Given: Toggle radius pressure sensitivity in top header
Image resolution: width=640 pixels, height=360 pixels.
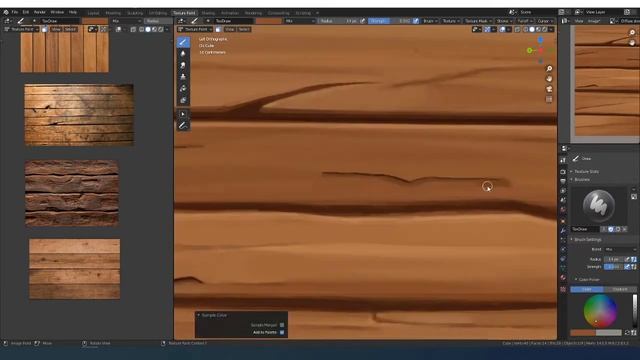Looking at the screenshot, I should click(362, 21).
